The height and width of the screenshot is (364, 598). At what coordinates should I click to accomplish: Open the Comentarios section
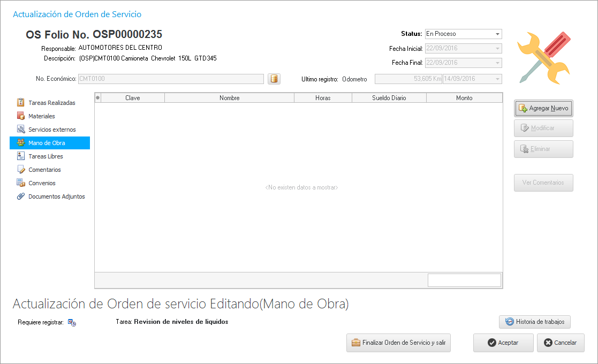(x=44, y=170)
